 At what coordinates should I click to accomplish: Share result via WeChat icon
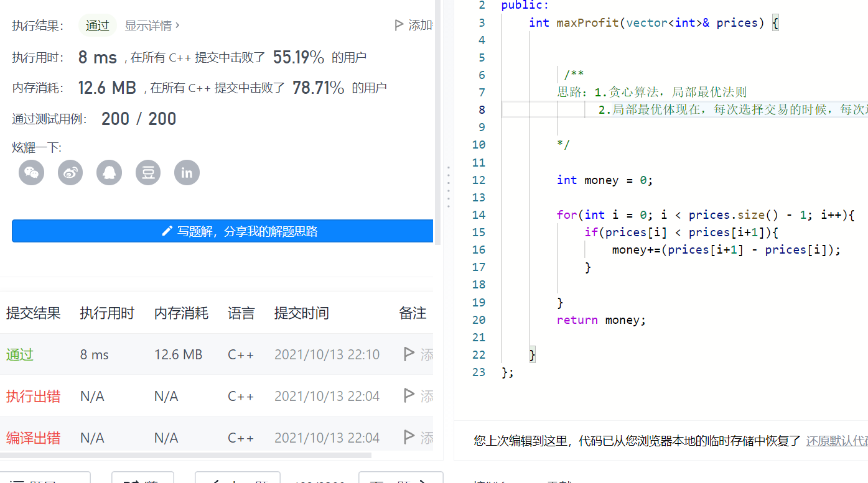point(31,172)
